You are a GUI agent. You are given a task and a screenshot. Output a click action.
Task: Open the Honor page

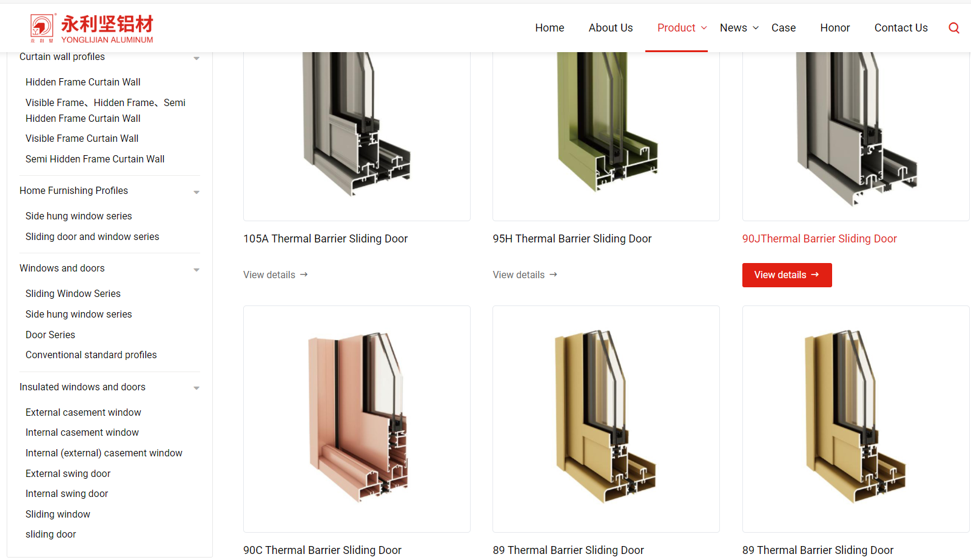835,28
